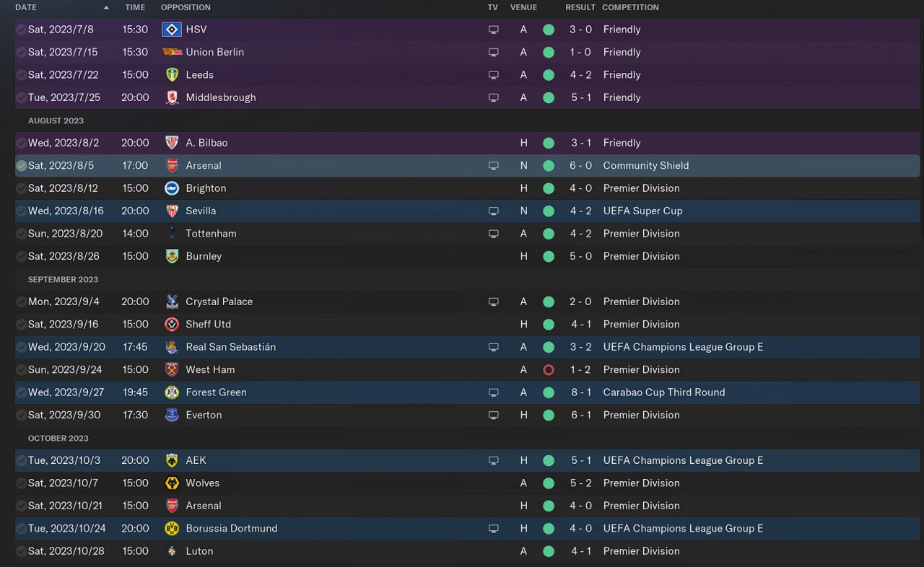Click the TV broadcast icon for the Everton match
This screenshot has width=924, height=567.
click(x=494, y=415)
